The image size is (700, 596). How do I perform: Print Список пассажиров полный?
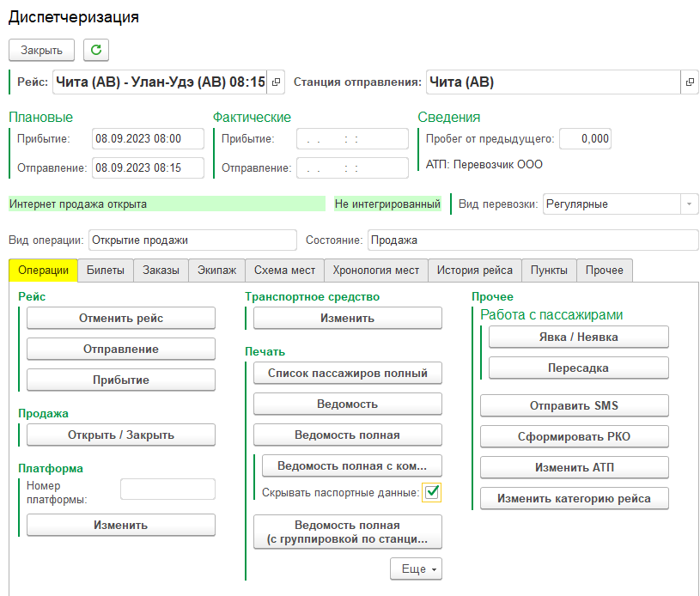coord(347,373)
